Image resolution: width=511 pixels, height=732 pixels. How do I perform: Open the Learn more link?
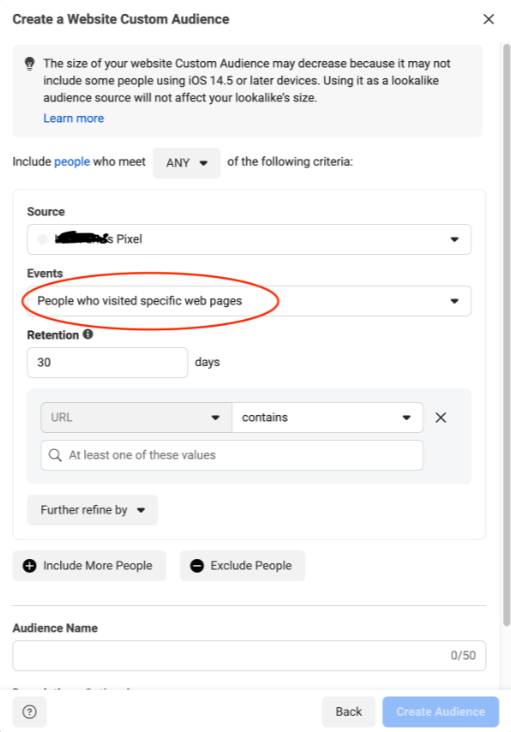[74, 119]
